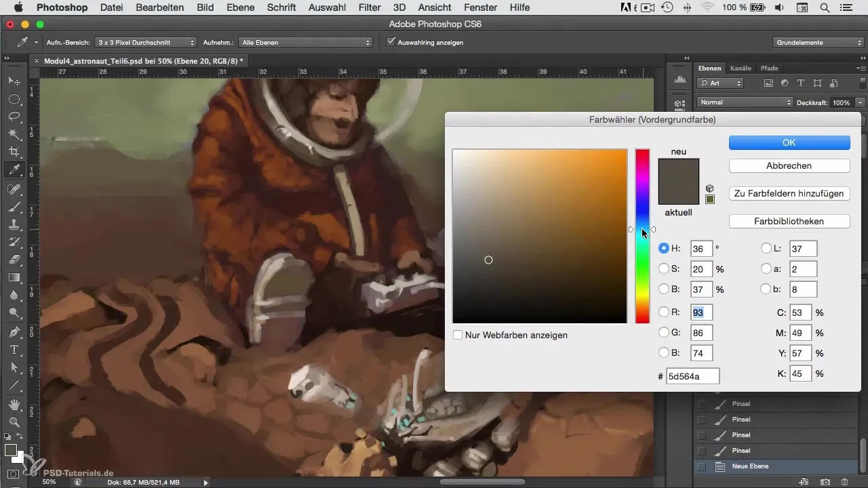Select the Lasso tool
Screen dimensions: 868x488
click(x=14, y=117)
